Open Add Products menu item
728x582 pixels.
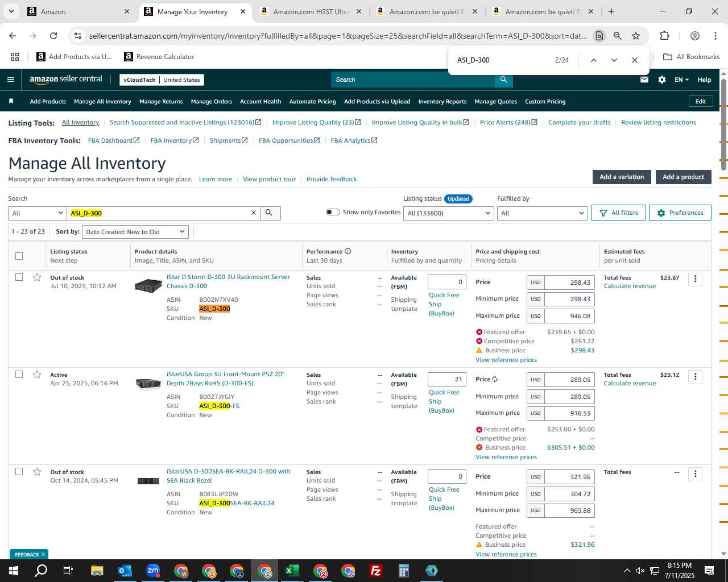point(48,101)
